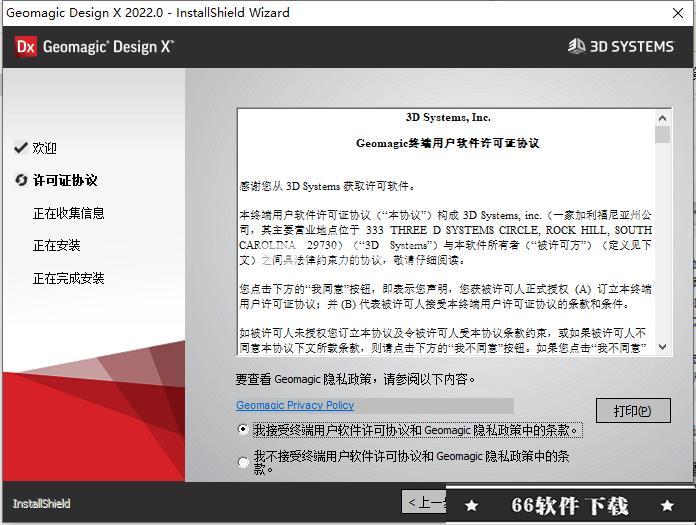Click the 欢迎 step checkmark icon

21,147
